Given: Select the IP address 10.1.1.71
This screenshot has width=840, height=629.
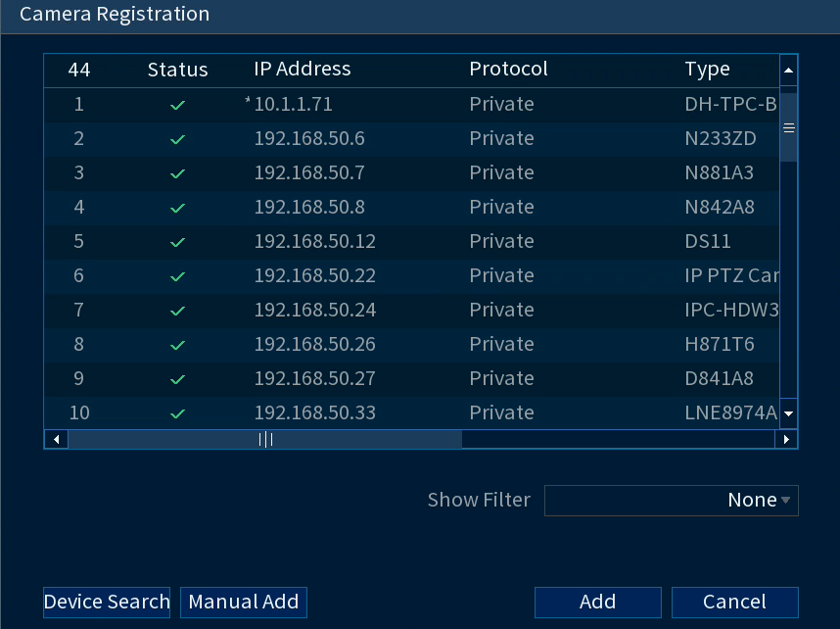Looking at the screenshot, I should coord(293,104).
